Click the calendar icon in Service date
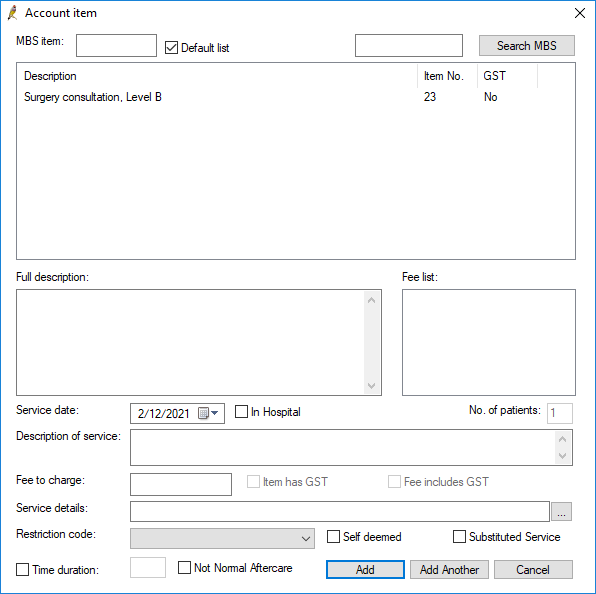Image resolution: width=596 pixels, height=594 pixels. [203, 413]
